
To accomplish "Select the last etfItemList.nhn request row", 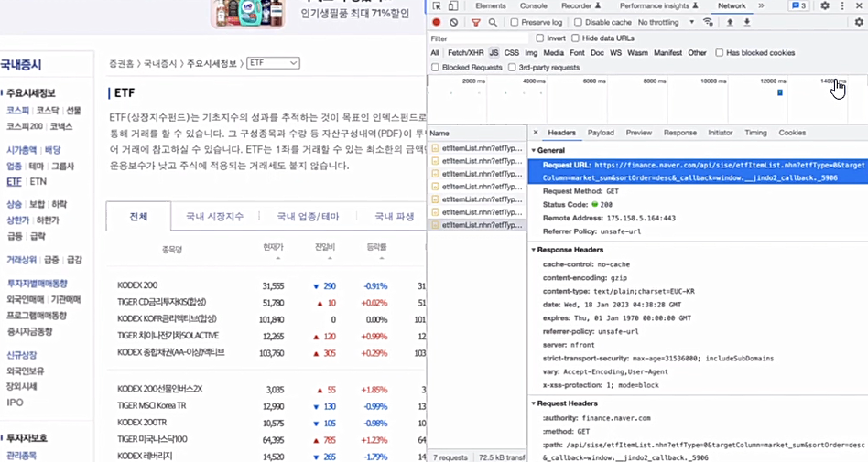I will [x=477, y=225].
